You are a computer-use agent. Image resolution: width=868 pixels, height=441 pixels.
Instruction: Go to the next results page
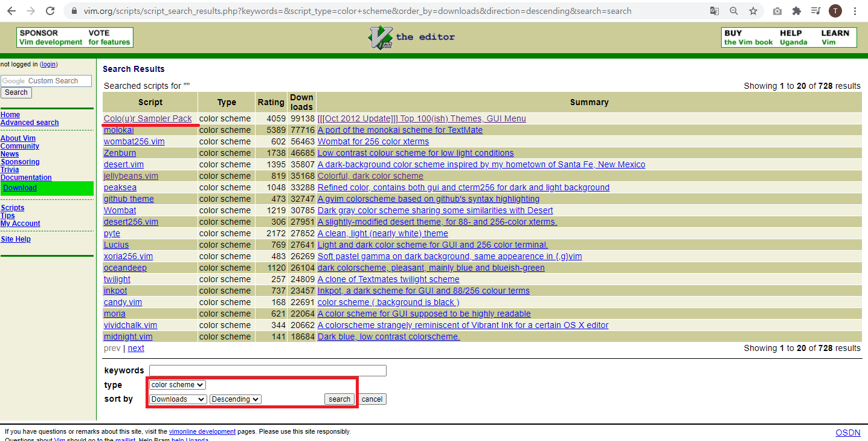pos(136,348)
